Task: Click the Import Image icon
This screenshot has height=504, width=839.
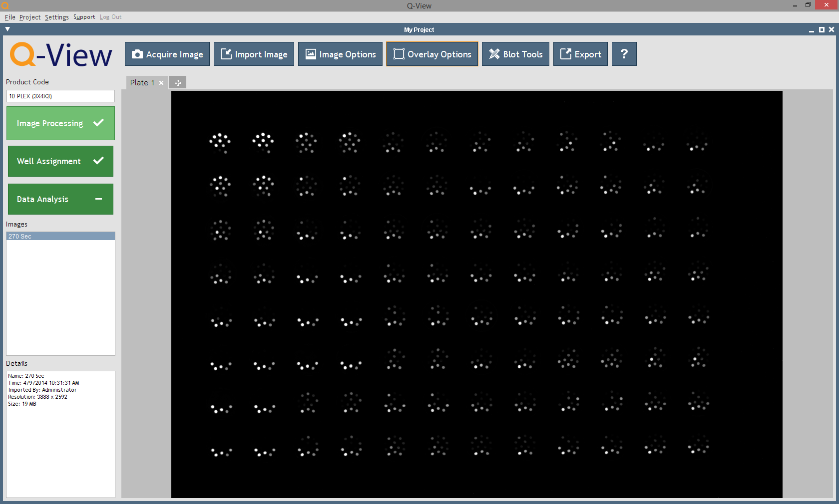Action: pyautogui.click(x=226, y=54)
